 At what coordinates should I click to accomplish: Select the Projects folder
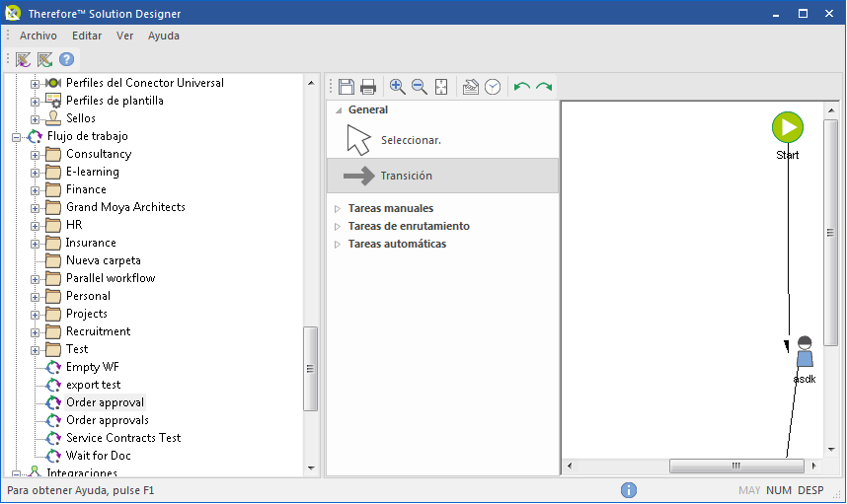[x=87, y=314]
